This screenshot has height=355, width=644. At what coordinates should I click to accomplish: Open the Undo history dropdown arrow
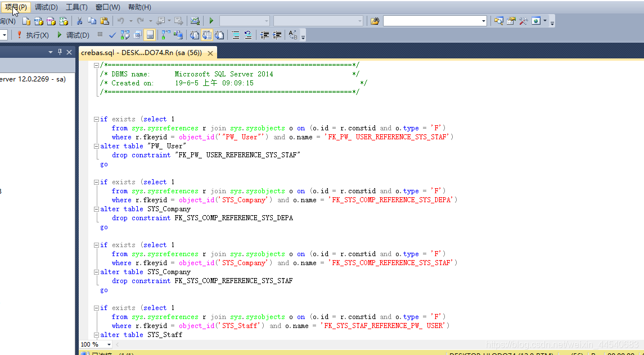pyautogui.click(x=130, y=21)
